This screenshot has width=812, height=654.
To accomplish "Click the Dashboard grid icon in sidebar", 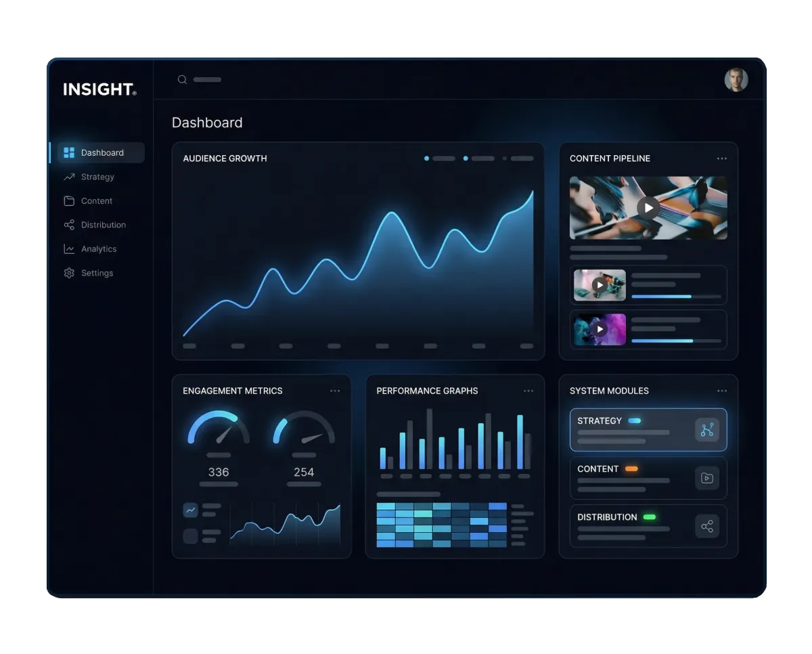I will [69, 152].
